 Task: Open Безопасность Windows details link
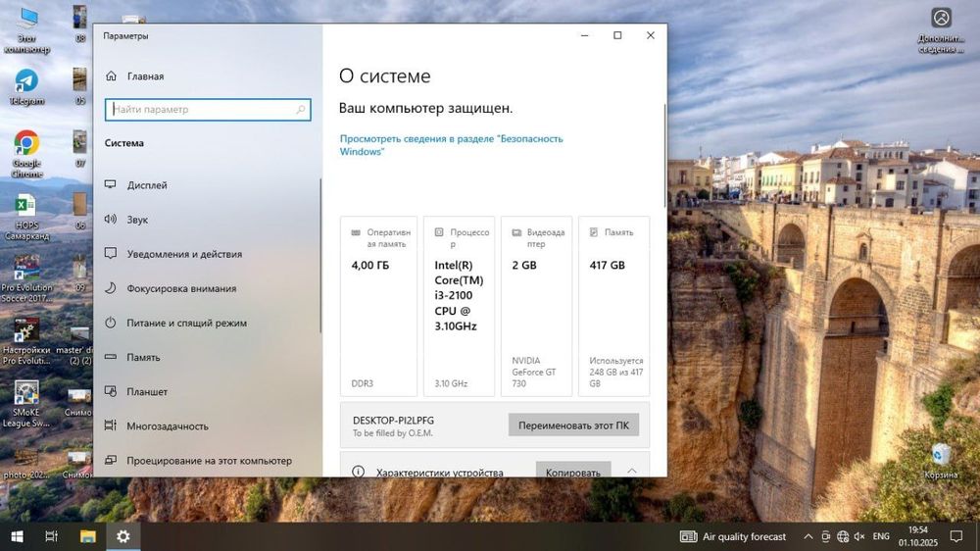(x=451, y=145)
